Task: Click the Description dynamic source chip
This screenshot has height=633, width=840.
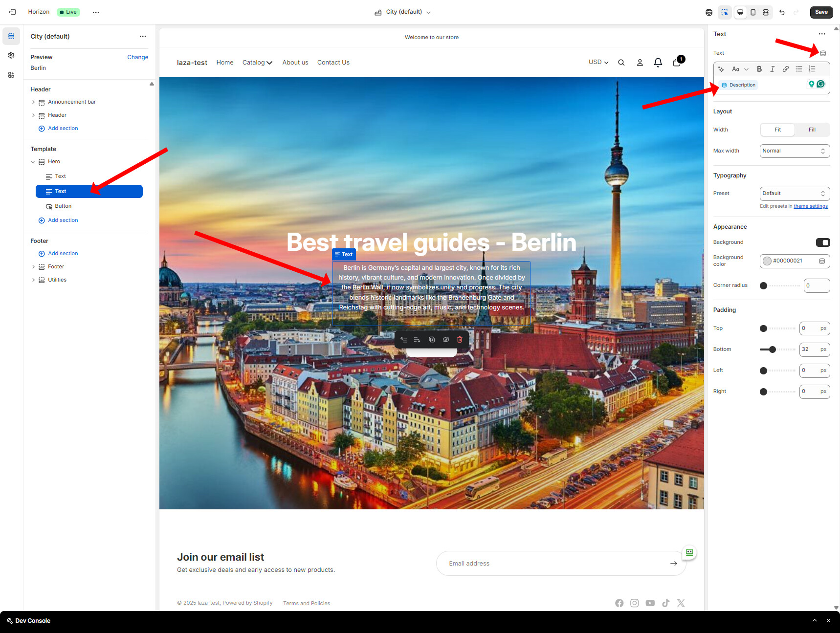Action: point(738,85)
